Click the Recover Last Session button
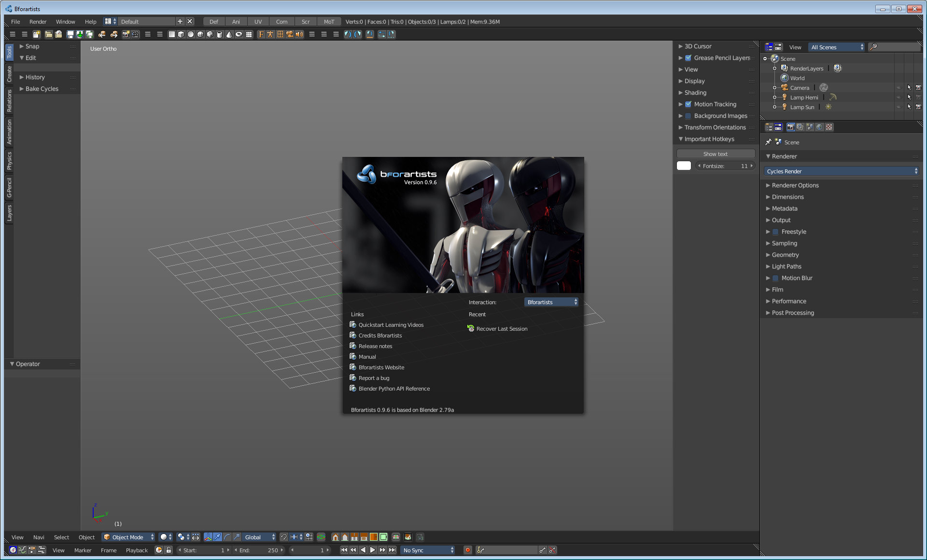 pyautogui.click(x=502, y=328)
